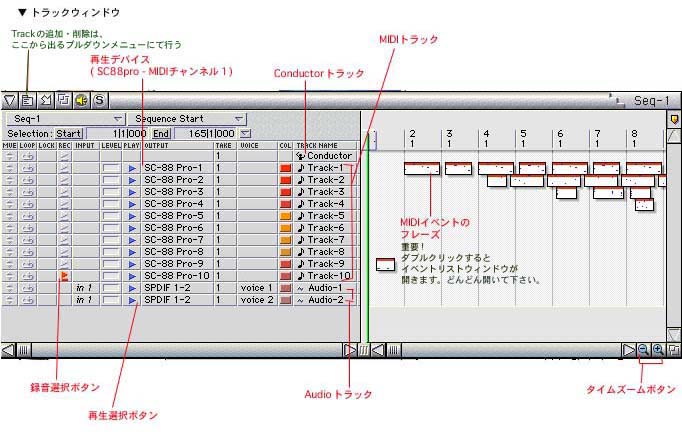
Task: Select the Track-3 MIDI track
Action: [x=326, y=191]
